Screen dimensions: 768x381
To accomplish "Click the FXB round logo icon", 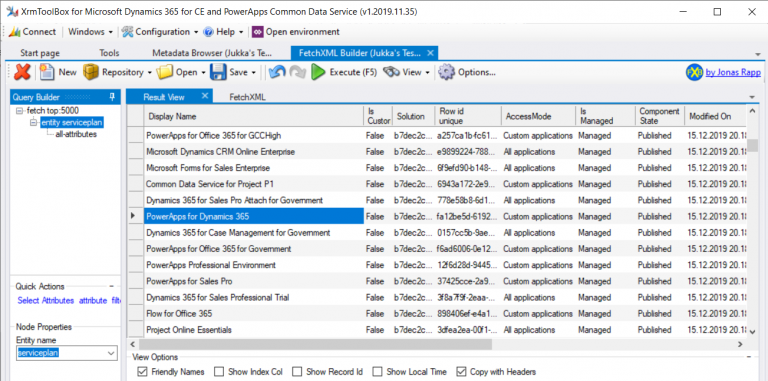I will click(x=695, y=72).
